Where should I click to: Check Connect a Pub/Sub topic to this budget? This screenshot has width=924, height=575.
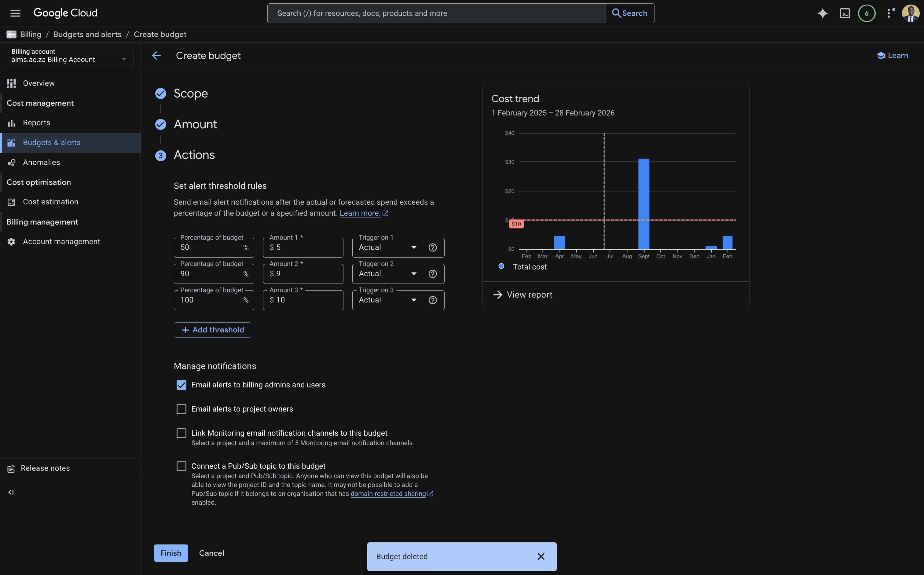click(x=182, y=466)
